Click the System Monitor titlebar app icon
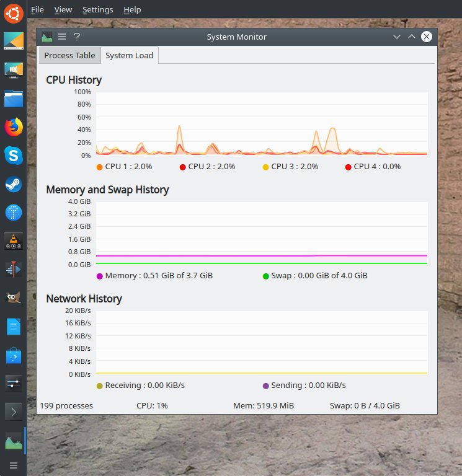This screenshot has height=476, width=462. point(47,37)
